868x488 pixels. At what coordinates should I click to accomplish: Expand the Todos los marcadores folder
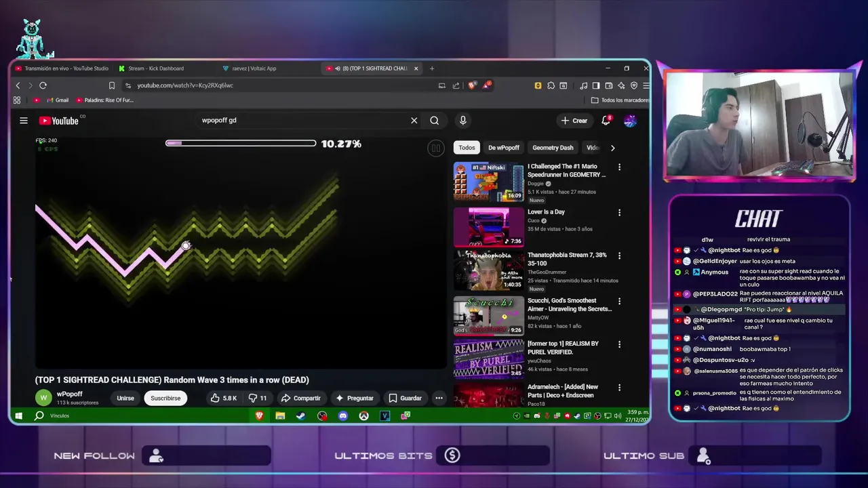click(x=620, y=100)
